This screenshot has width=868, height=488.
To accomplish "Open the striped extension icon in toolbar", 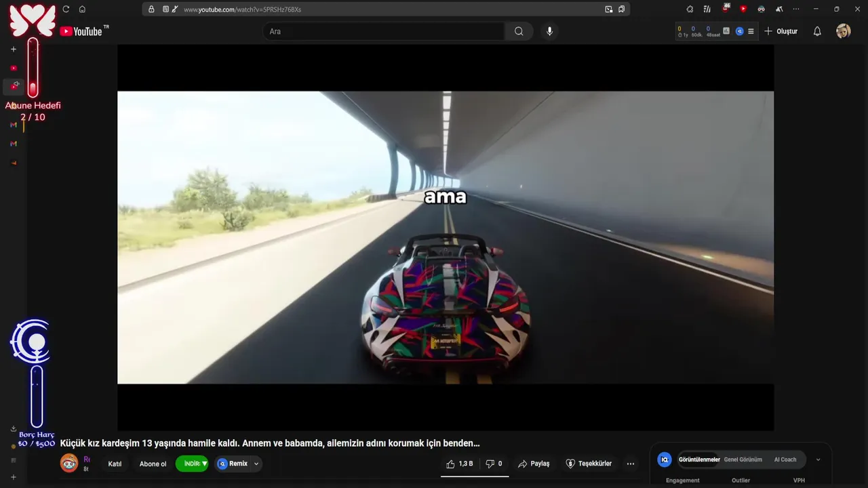I will pos(707,9).
